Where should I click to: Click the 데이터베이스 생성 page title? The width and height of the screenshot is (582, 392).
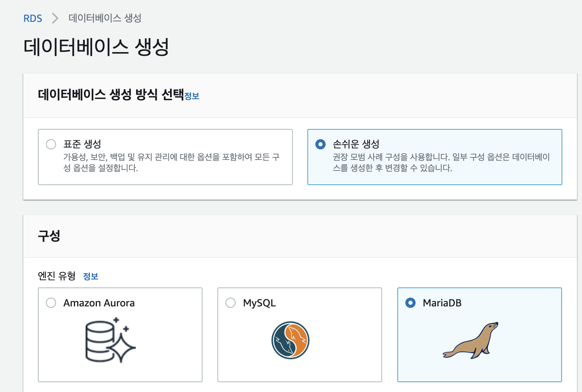(96, 47)
